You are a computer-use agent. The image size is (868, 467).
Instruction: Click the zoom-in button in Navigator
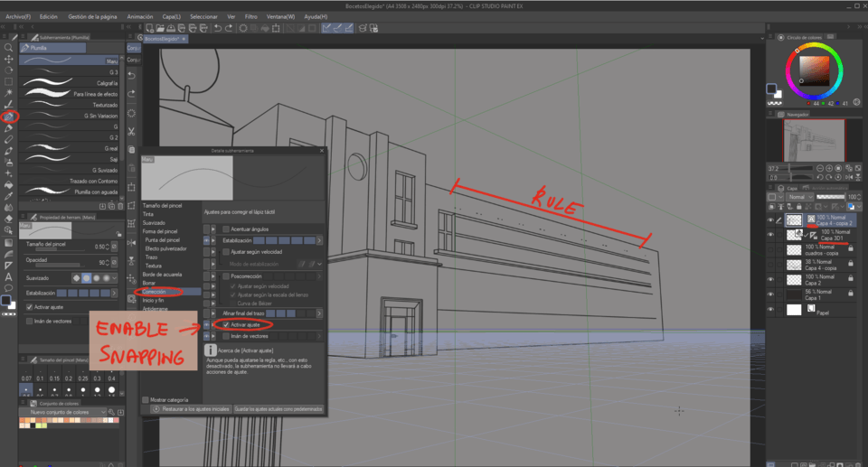point(829,168)
